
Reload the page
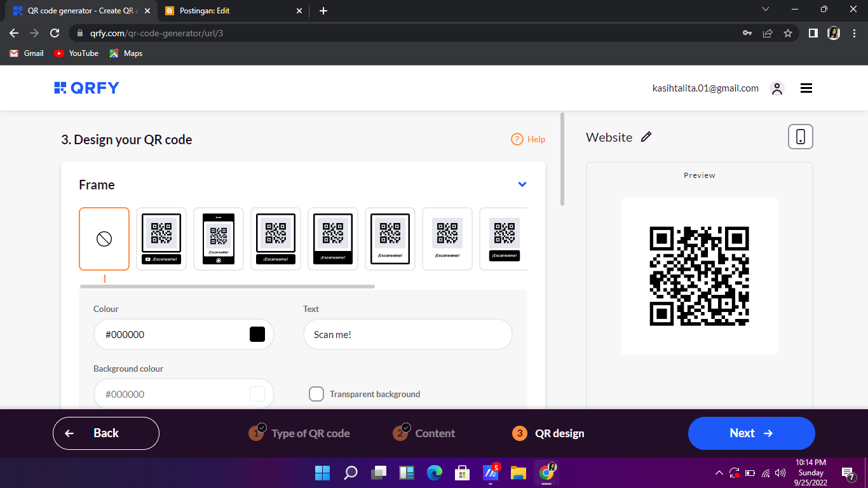[x=55, y=33]
